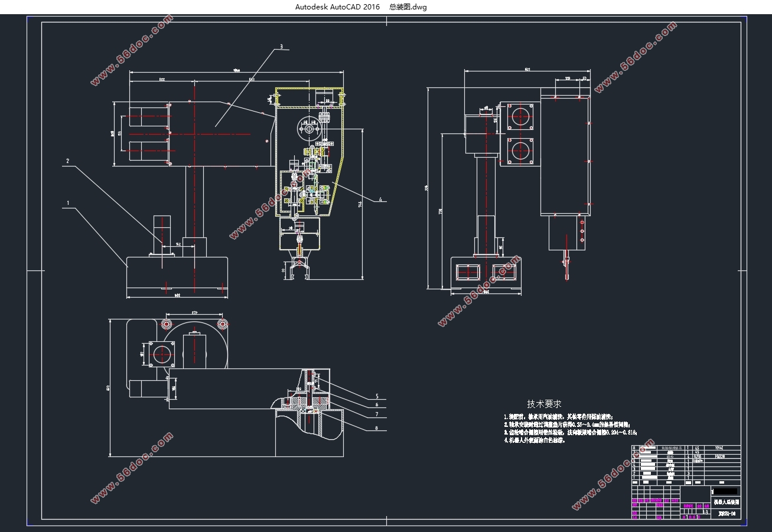The width and height of the screenshot is (772, 532).
Task: Click part callout number 5 leader label
Action: pos(376,396)
